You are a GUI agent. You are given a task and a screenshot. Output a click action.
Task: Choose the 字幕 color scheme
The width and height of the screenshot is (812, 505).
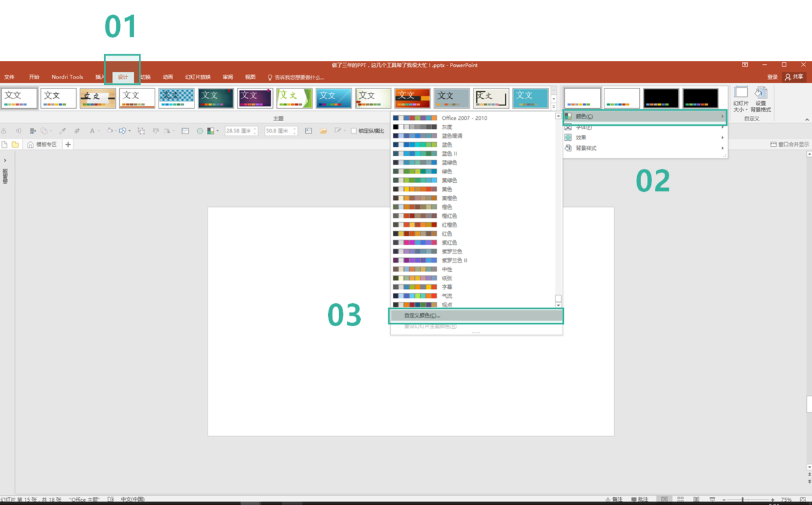coord(473,287)
